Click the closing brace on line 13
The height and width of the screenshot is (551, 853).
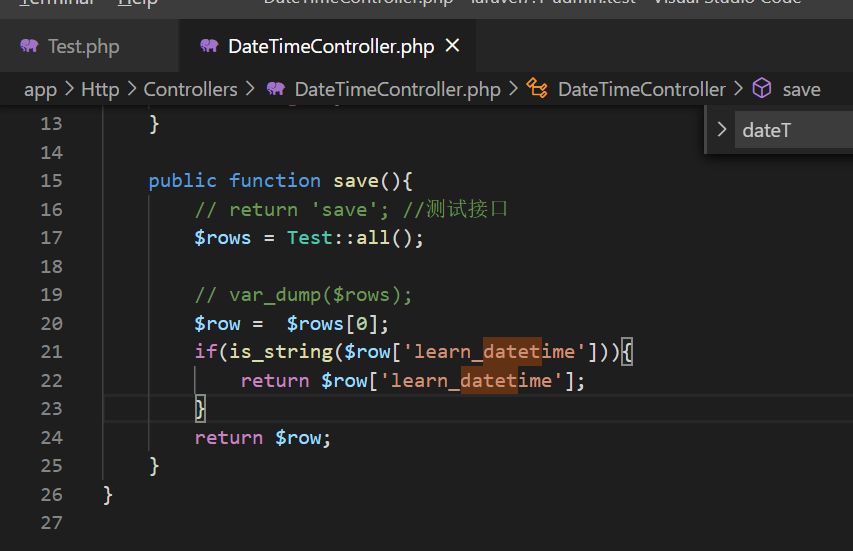tap(154, 124)
